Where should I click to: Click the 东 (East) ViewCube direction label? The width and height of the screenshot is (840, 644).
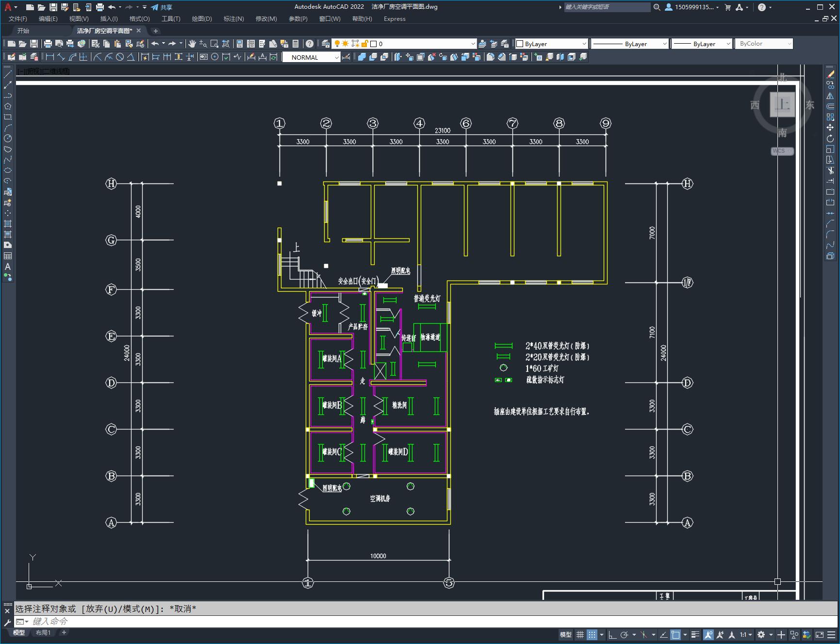[809, 105]
